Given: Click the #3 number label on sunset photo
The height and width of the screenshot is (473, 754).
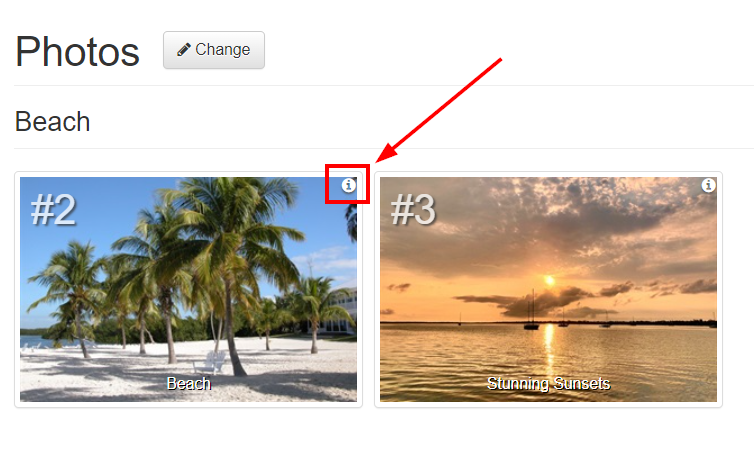Looking at the screenshot, I should pyautogui.click(x=413, y=210).
